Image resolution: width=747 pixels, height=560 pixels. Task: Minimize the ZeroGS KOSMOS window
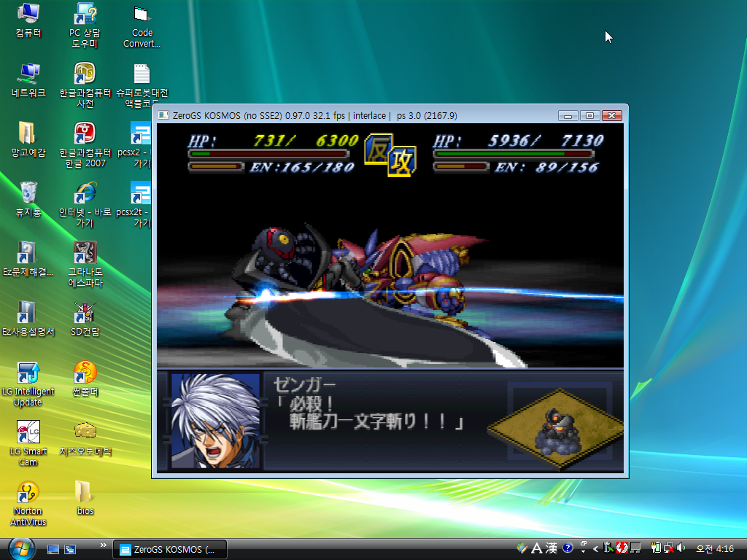click(568, 115)
